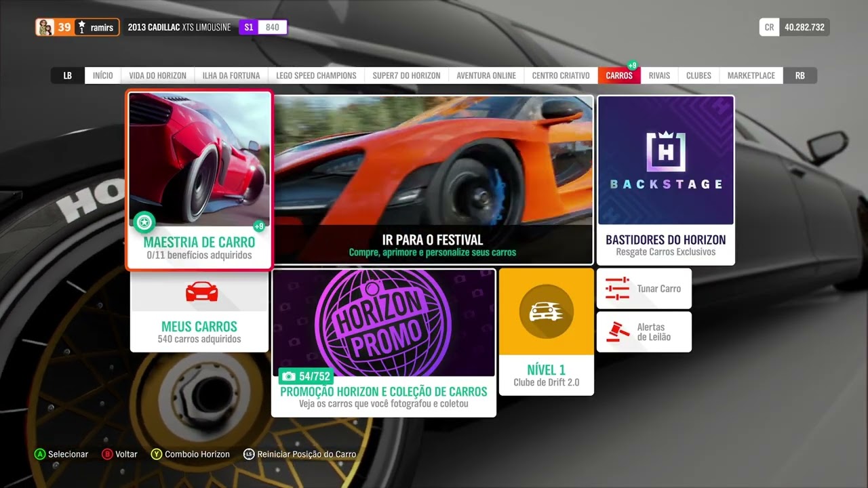868x488 pixels.
Task: Click the B button Voltar prompt
Action: tap(119, 454)
